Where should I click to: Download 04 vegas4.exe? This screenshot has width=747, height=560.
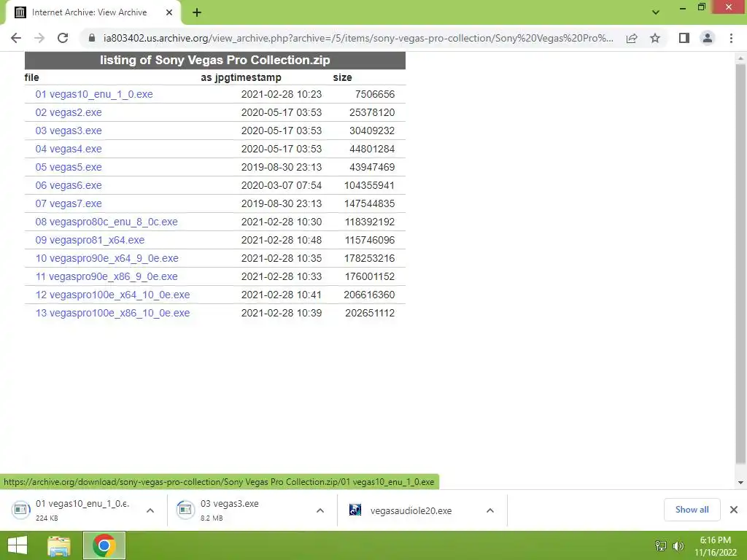point(69,149)
